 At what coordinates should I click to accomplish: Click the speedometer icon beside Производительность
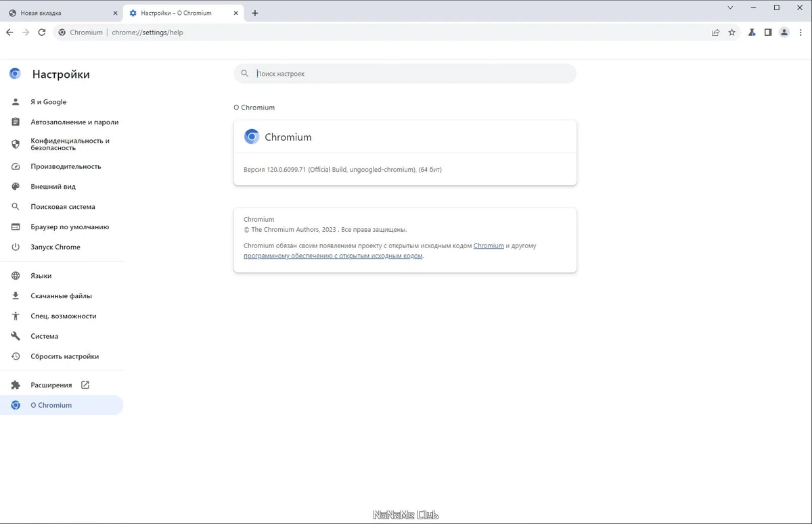coord(16,166)
